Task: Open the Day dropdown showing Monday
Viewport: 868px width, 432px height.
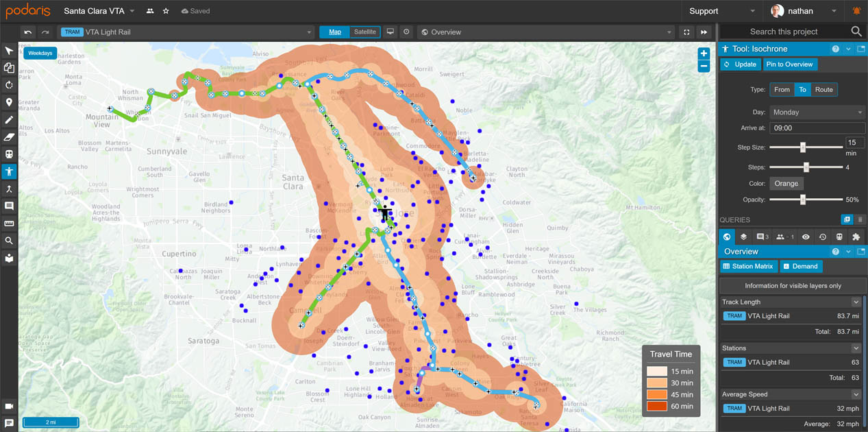Action: coord(817,112)
